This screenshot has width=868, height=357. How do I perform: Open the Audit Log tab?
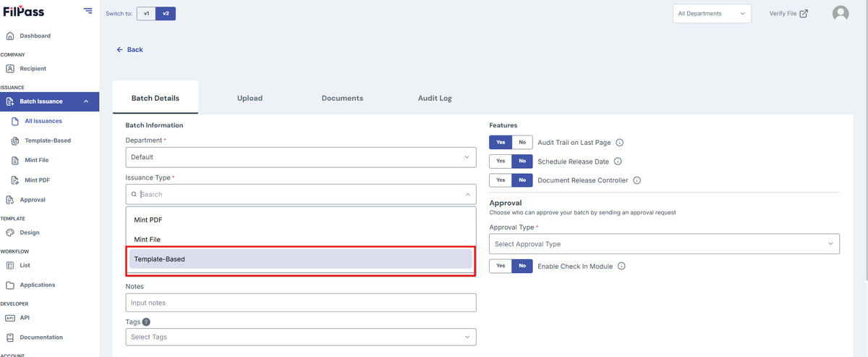[x=435, y=98]
